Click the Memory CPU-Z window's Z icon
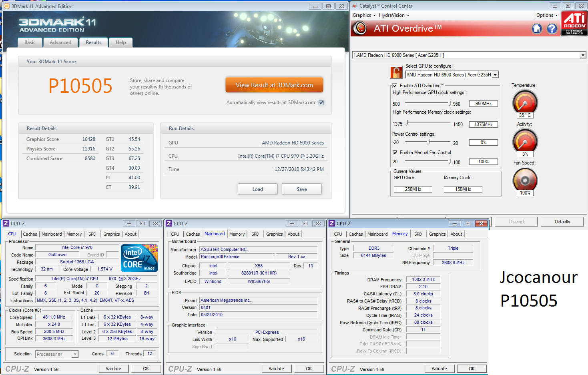588x375 pixels. (x=332, y=223)
